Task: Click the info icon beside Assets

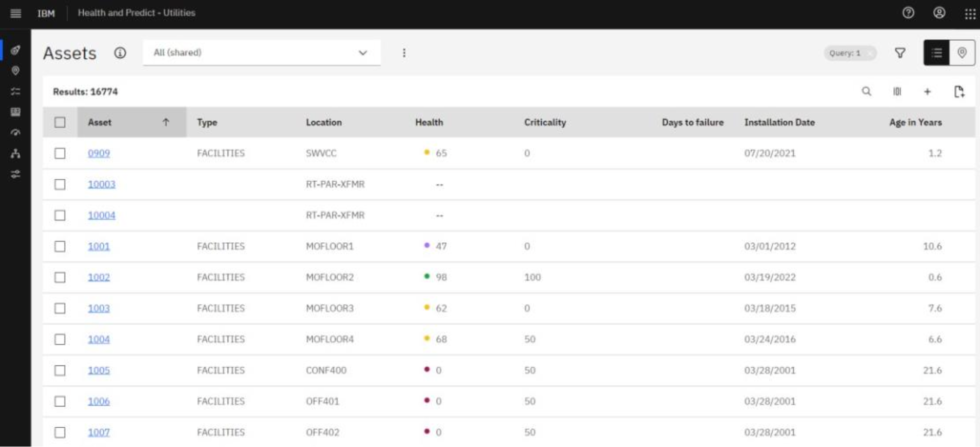Action: [120, 53]
